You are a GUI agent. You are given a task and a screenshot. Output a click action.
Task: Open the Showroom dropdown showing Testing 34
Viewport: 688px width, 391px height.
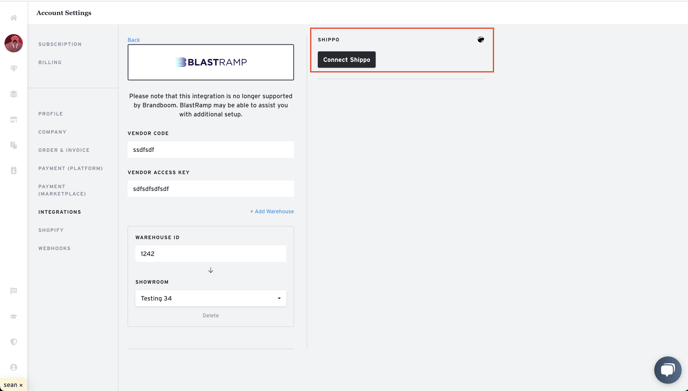coord(211,298)
